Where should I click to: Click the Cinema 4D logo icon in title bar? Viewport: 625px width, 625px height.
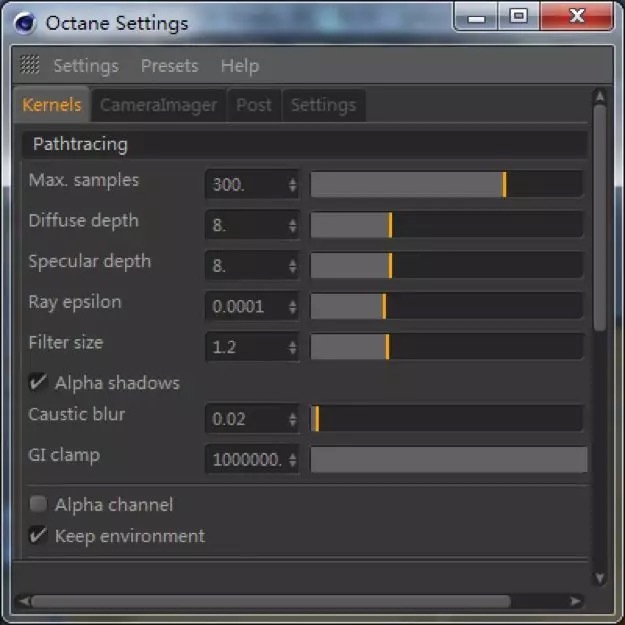(x=25, y=23)
